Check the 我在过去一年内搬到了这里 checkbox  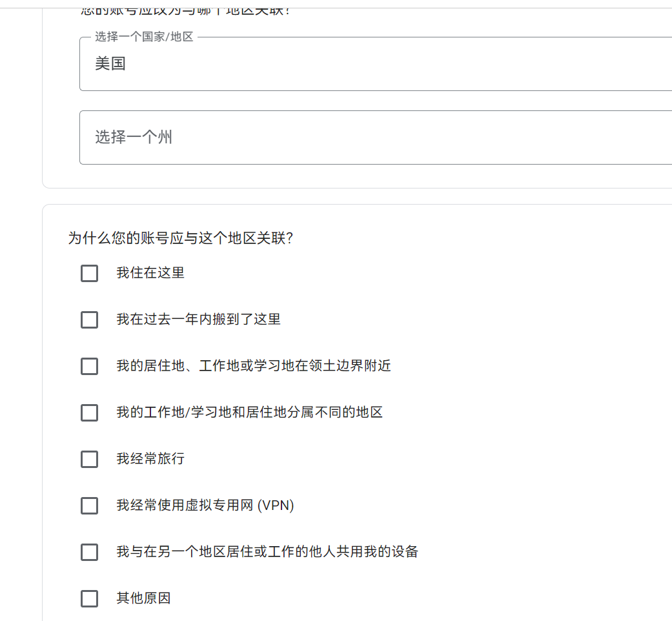tap(90, 320)
